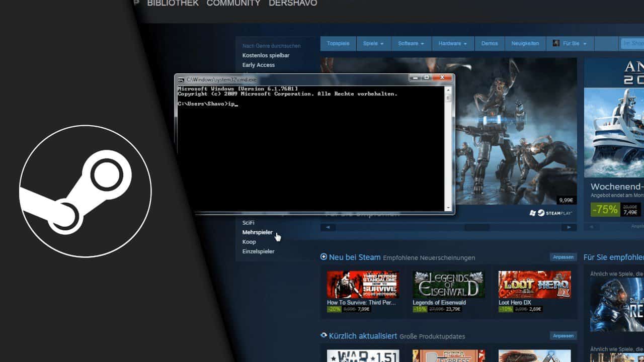Open the Early Access genre link
644x362 pixels.
point(259,65)
